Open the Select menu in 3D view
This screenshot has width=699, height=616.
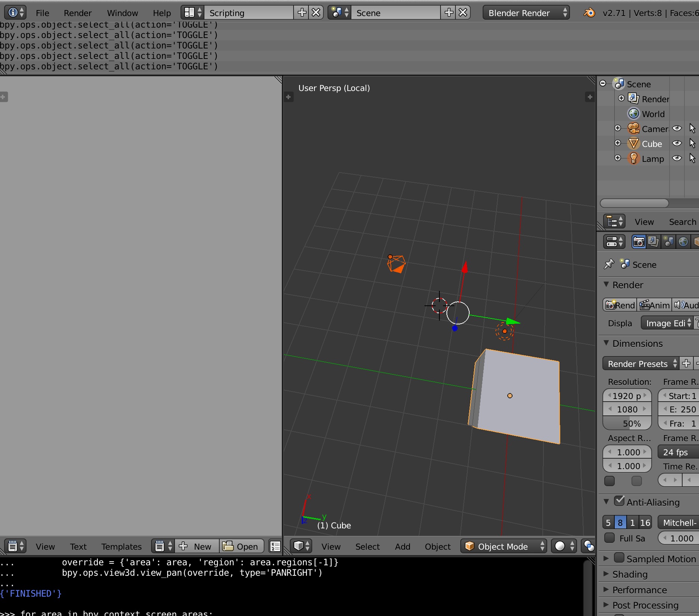tap(367, 547)
